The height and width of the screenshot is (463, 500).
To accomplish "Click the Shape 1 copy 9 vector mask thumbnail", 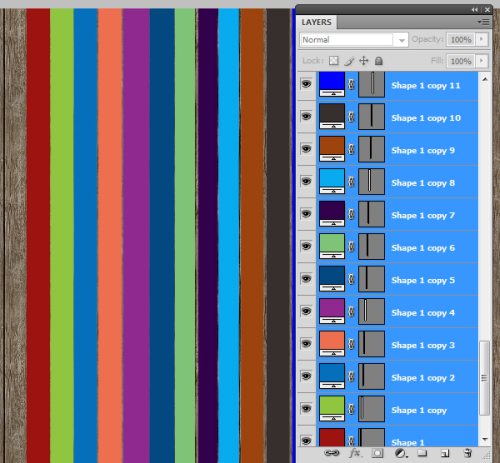I will click(371, 149).
